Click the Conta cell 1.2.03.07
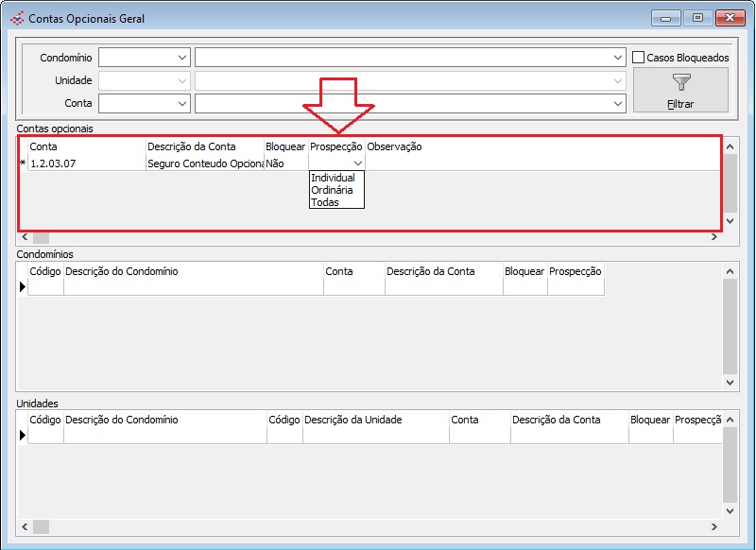The image size is (756, 550). [x=85, y=163]
